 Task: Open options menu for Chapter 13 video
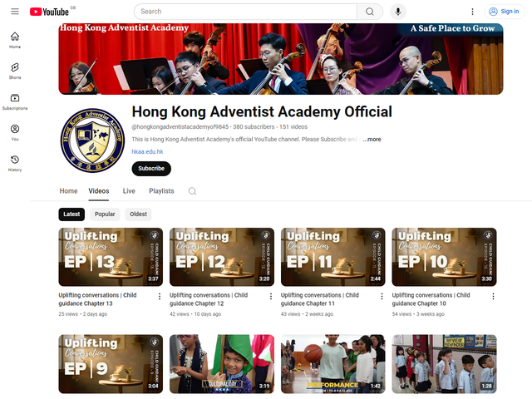(x=160, y=297)
